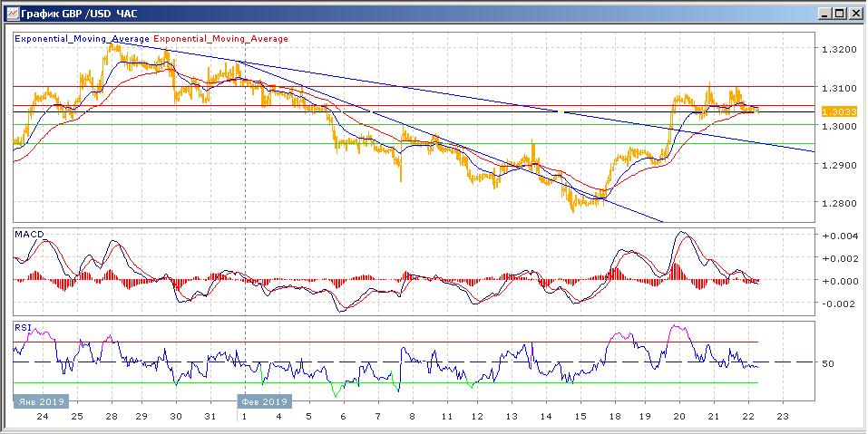Click date 23 on the time axis

[x=783, y=417]
